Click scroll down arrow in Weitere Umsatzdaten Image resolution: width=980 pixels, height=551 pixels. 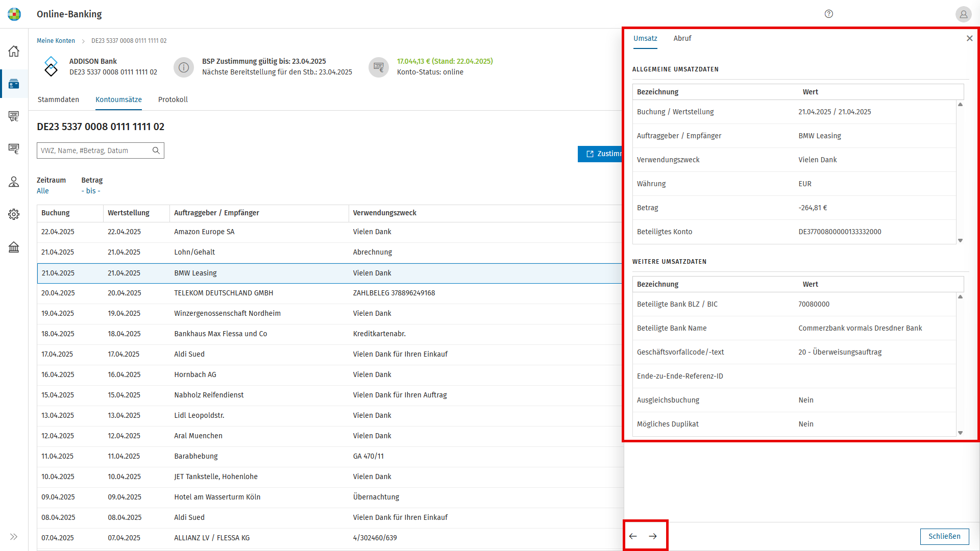point(960,433)
